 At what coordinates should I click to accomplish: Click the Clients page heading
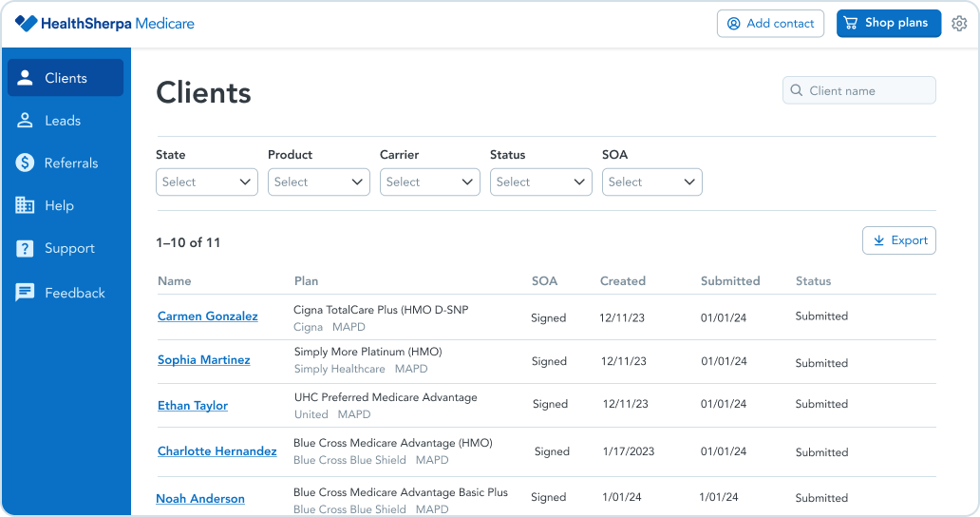click(x=203, y=92)
